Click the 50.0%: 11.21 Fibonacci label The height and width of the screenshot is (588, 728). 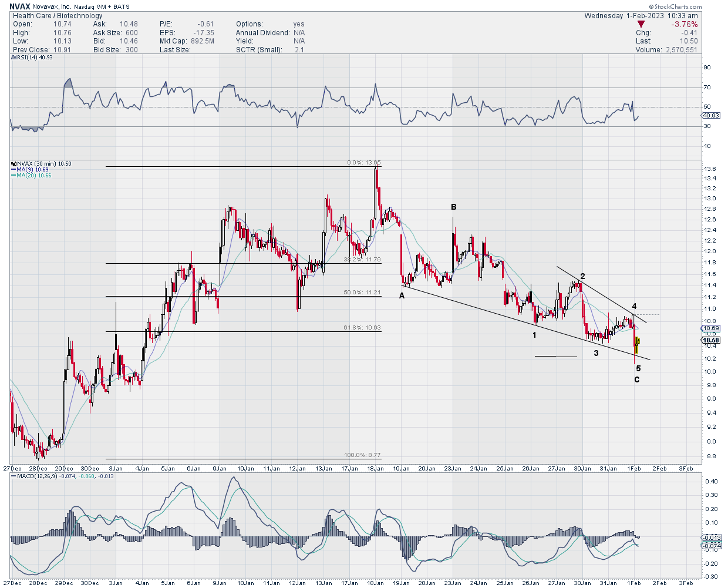click(x=362, y=292)
